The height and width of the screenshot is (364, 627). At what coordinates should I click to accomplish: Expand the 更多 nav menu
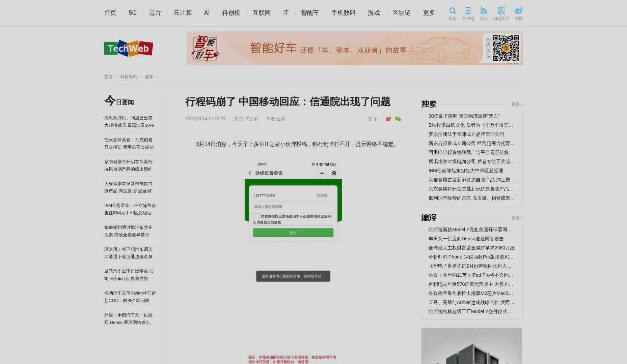coord(429,13)
